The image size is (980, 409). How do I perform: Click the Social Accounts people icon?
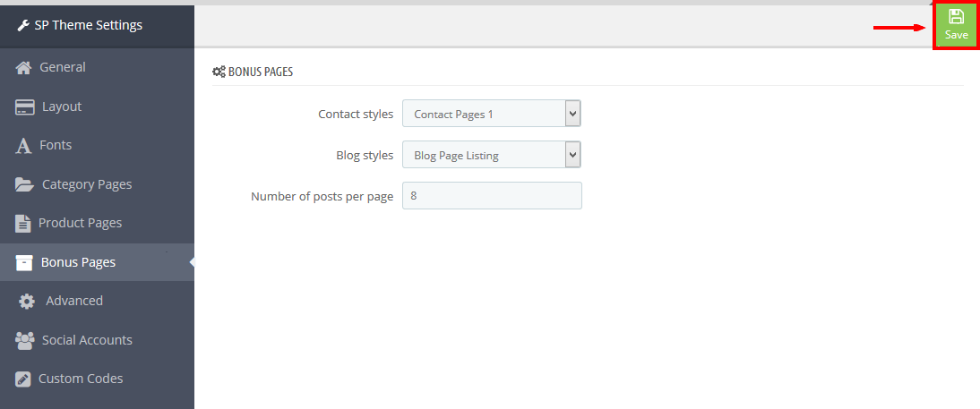coord(24,340)
